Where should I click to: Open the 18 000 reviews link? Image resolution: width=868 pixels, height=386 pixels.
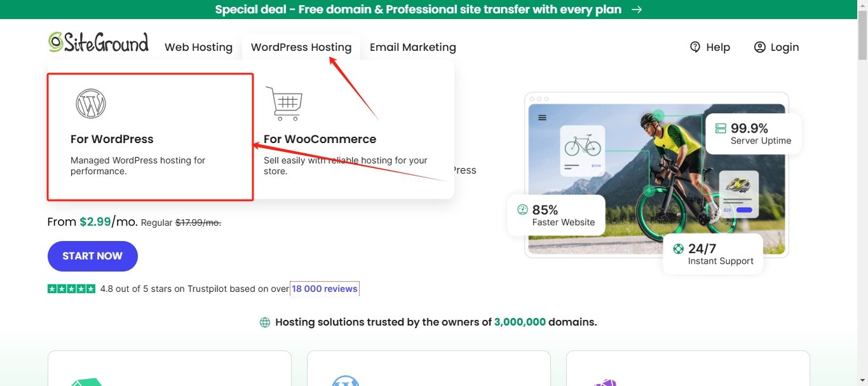click(325, 289)
